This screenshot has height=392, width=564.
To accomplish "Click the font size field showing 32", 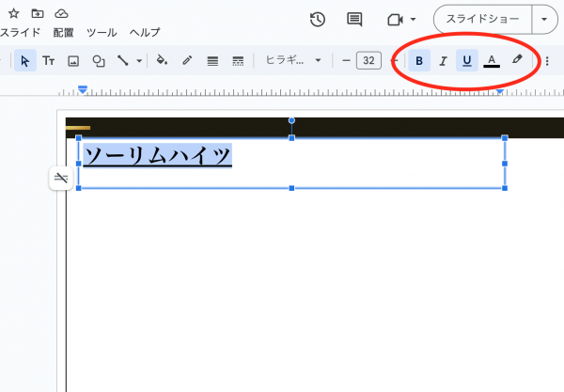I will (x=368, y=61).
